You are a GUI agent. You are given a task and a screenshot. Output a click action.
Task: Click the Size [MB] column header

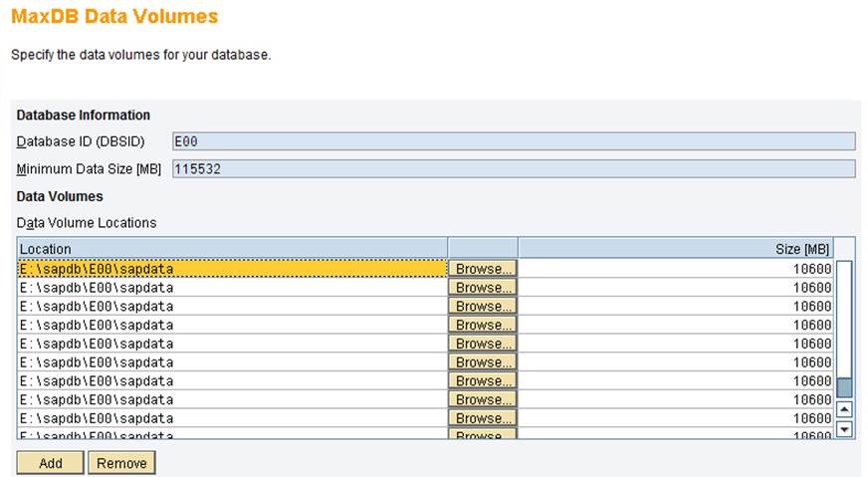point(675,249)
